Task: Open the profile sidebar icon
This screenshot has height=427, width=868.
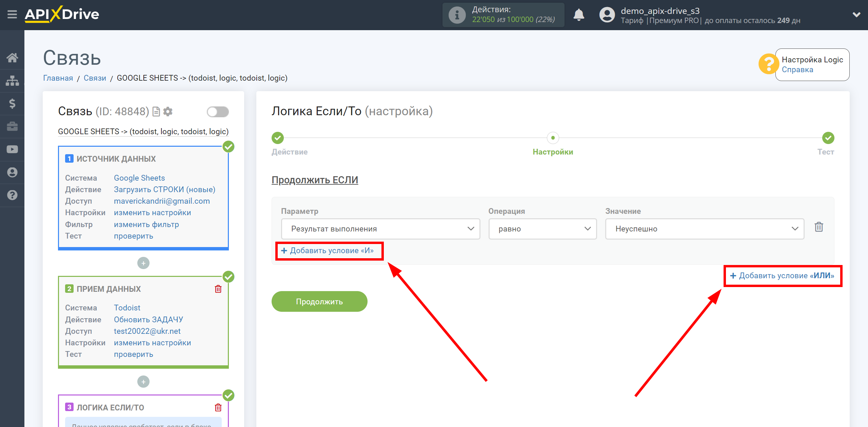Action: (x=12, y=172)
